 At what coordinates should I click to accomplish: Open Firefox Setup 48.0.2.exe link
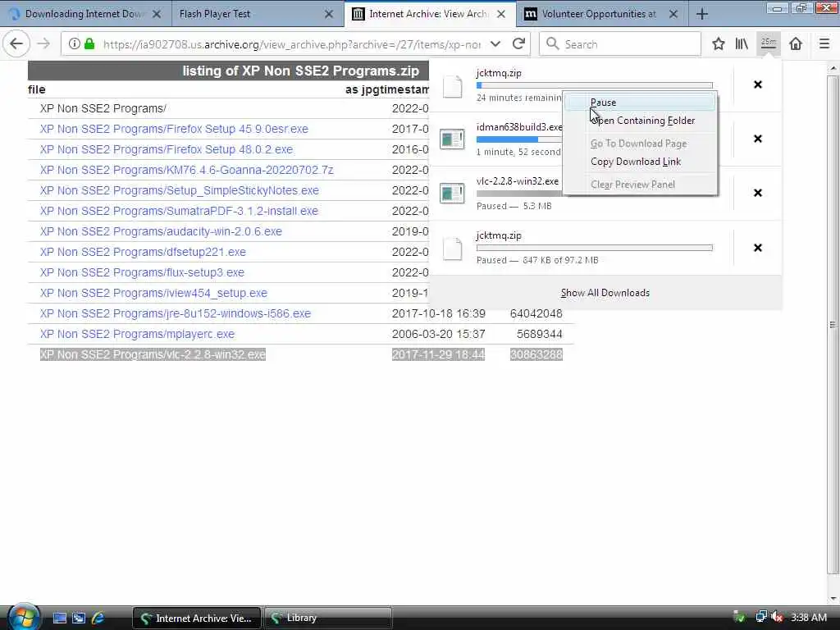[166, 149]
